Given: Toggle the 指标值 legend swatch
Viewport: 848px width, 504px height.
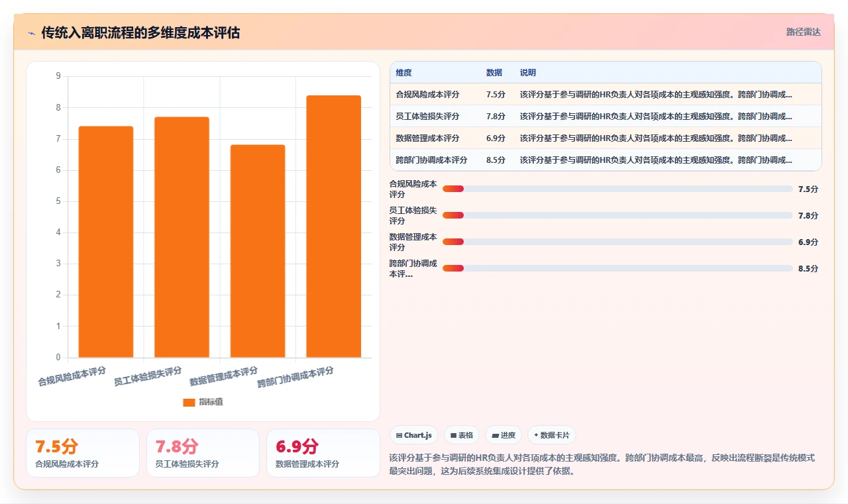Looking at the screenshot, I should [189, 402].
